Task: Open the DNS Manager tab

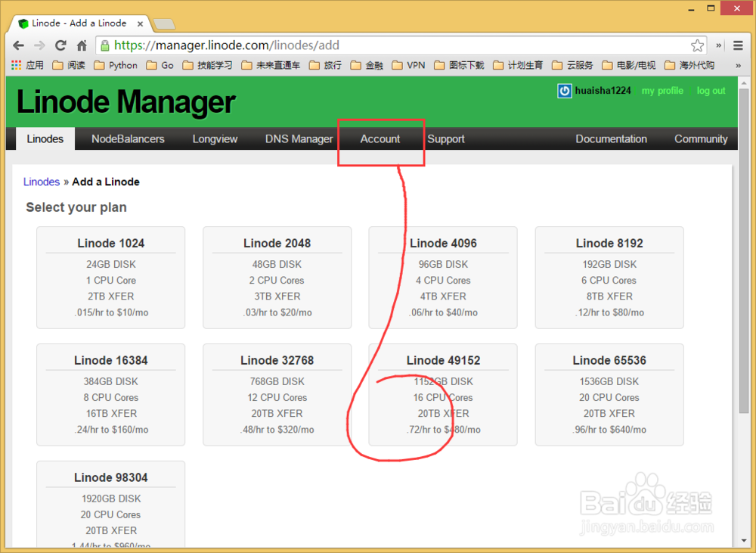Action: pos(299,139)
